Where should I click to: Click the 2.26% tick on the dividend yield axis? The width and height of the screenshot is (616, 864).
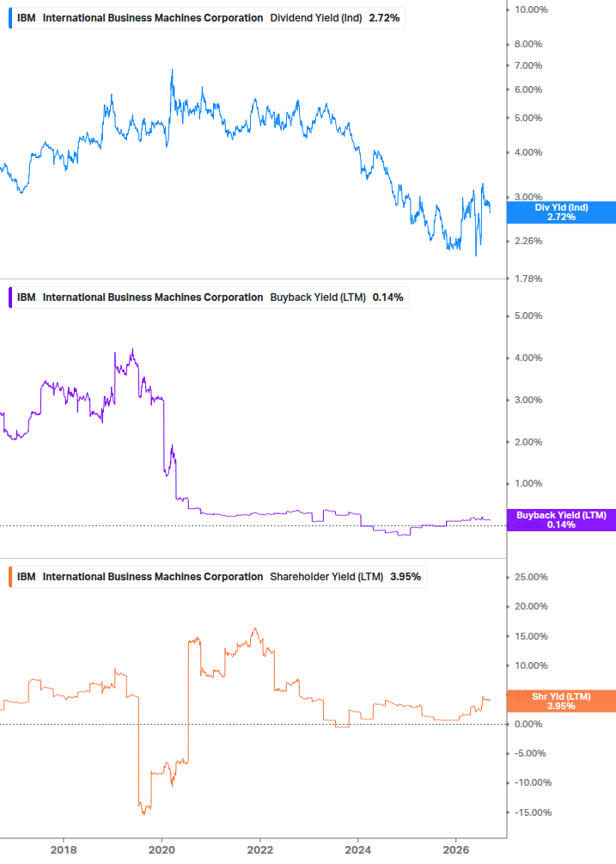pyautogui.click(x=528, y=241)
